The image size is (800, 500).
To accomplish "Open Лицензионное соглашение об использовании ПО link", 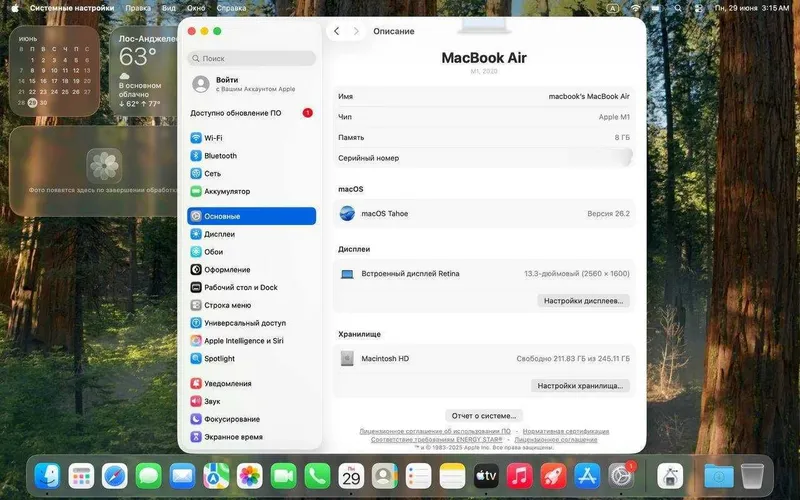I will [x=435, y=431].
